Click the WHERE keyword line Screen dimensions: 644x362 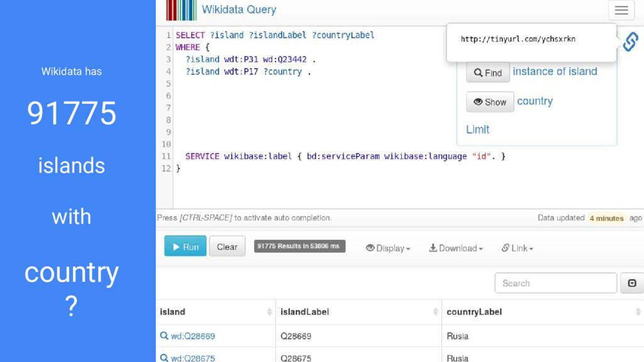coord(192,48)
